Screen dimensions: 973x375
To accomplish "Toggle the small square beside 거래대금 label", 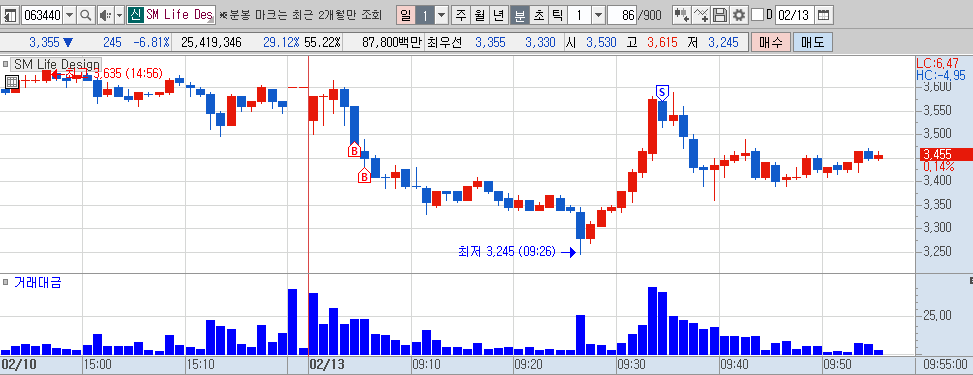I will 6,282.
